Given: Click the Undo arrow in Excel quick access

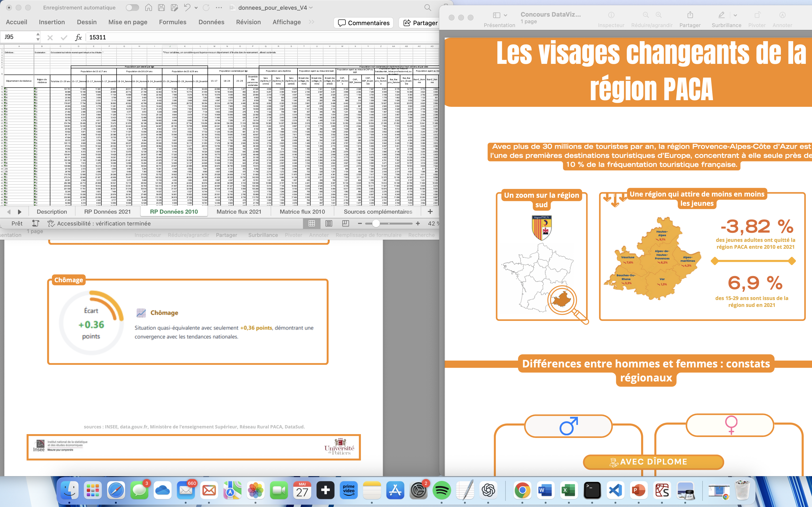Looking at the screenshot, I should click(x=188, y=7).
